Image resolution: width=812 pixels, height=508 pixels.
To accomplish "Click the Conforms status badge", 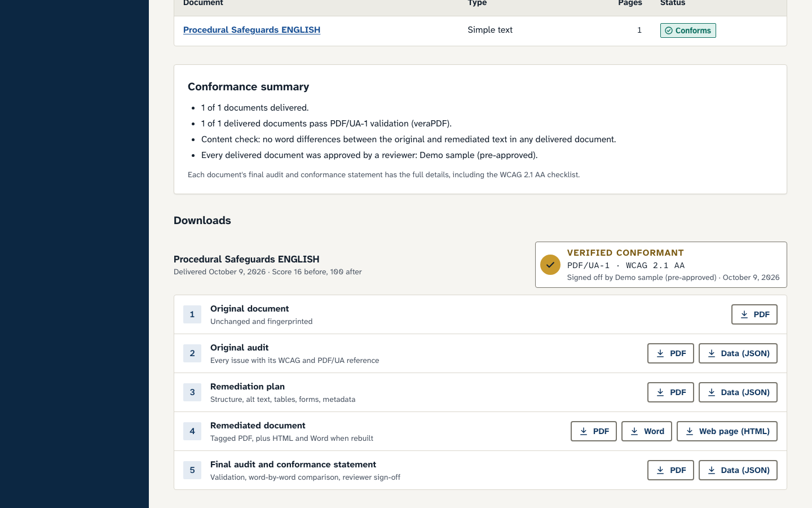I will tap(688, 30).
